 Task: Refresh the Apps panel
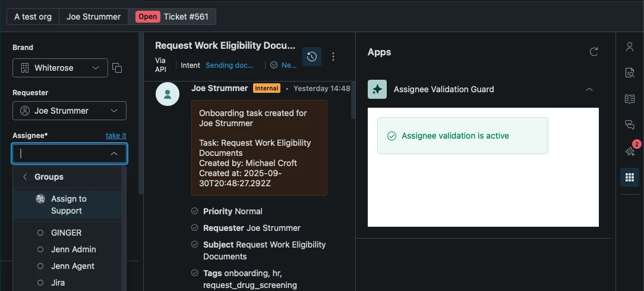click(594, 52)
